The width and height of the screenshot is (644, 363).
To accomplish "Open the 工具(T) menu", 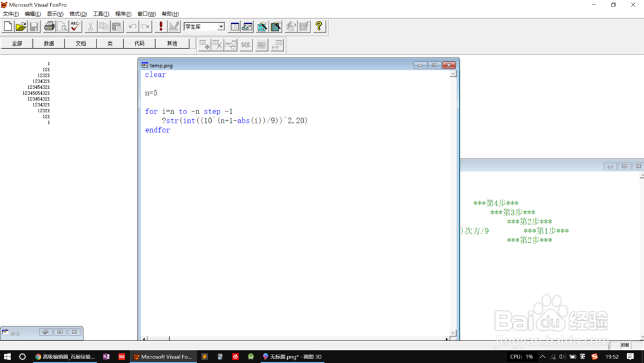I will point(101,14).
